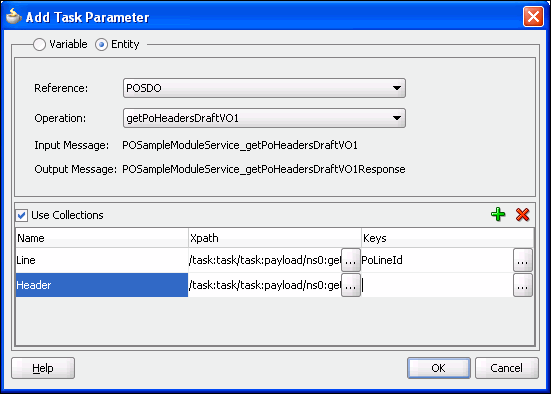Click the Help button
This screenshot has width=551, height=394.
point(43,368)
